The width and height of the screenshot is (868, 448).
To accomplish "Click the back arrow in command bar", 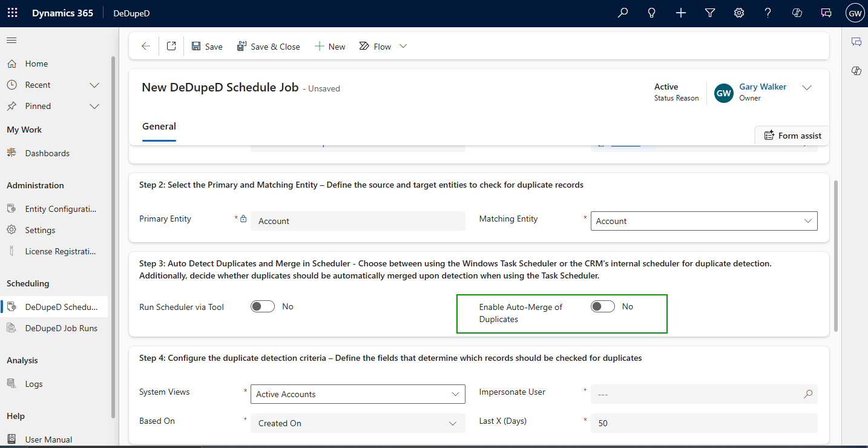I will (145, 46).
